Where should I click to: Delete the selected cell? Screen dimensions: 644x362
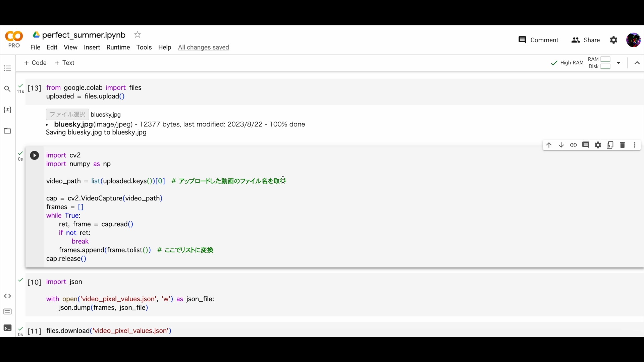[623, 145]
